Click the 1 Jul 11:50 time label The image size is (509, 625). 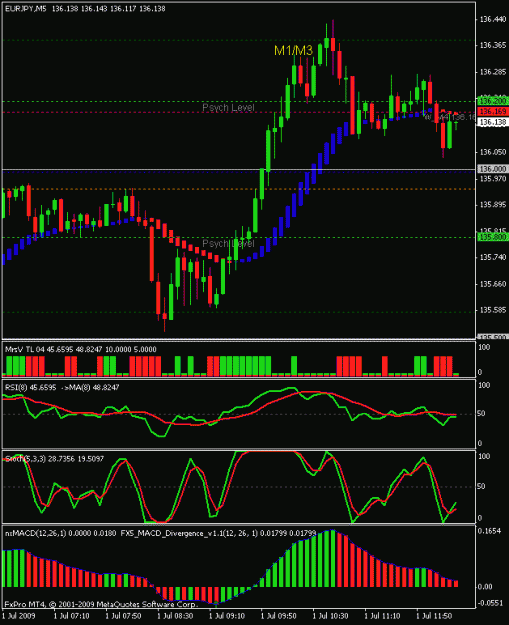[x=434, y=616]
